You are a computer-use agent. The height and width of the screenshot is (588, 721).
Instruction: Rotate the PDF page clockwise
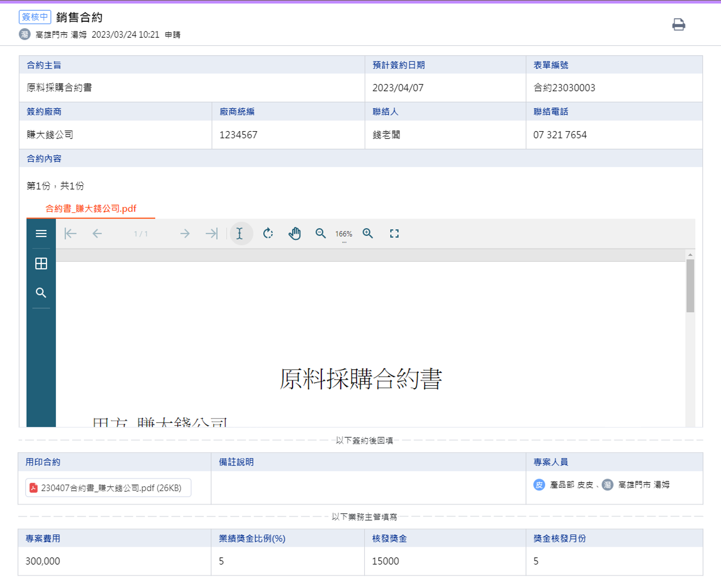tap(268, 234)
